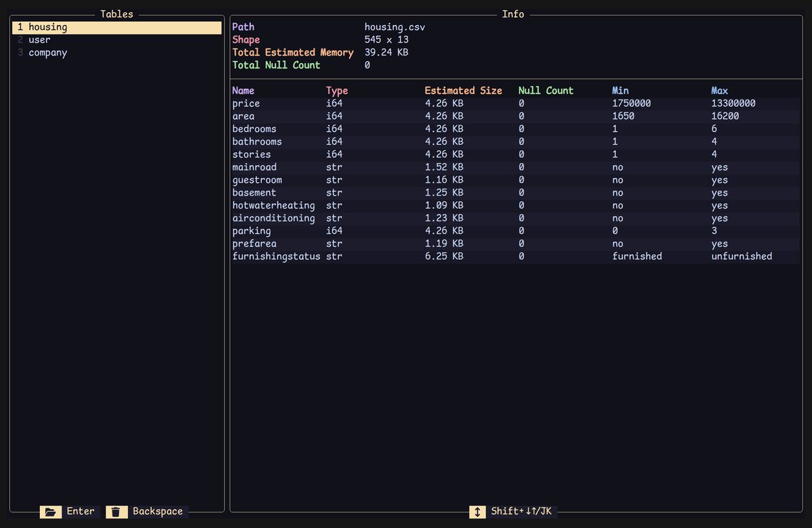Image resolution: width=812 pixels, height=528 pixels.
Task: Click the Name column header
Action: 244,91
